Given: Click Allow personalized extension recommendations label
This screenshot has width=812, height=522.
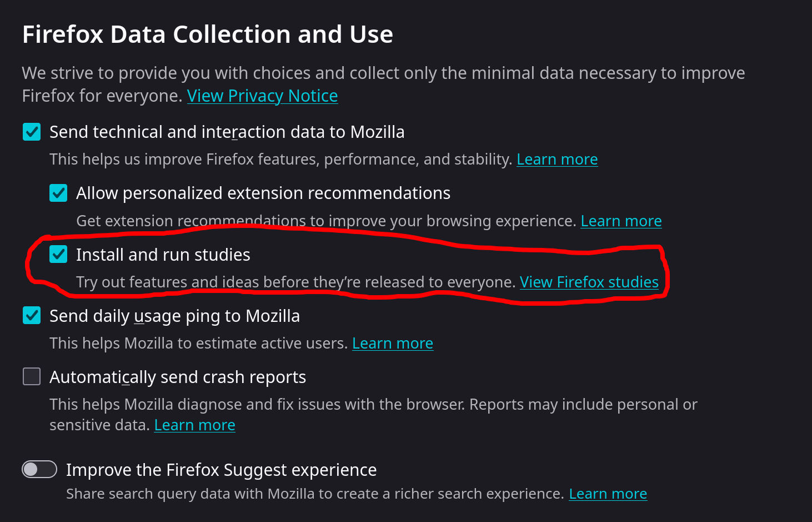Looking at the screenshot, I should tap(263, 193).
